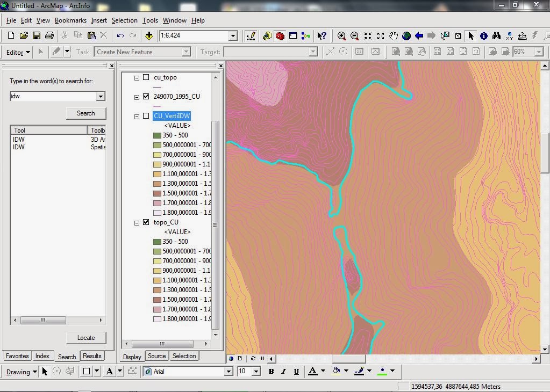Uncheck the 249070_1995_CU layer
Viewport: 550px width, 392px height.
tap(146, 96)
